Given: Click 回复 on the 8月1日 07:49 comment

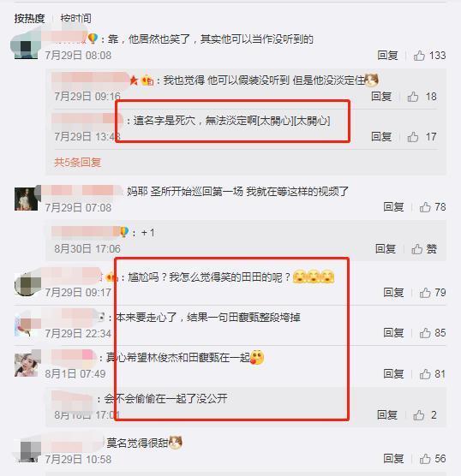Looking at the screenshot, I should (393, 374).
